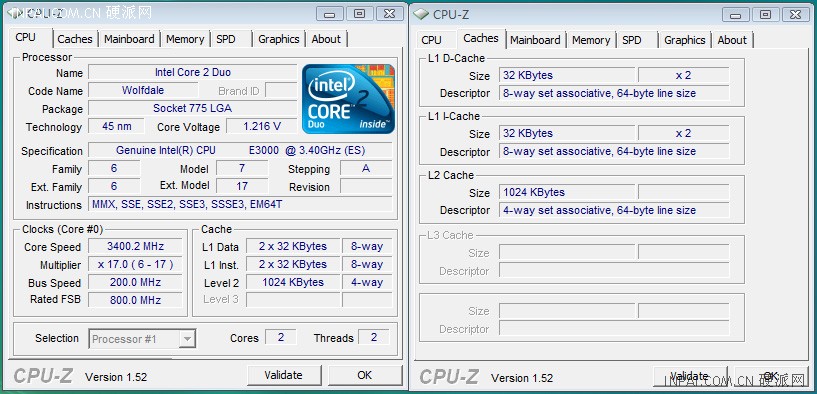Click the processor Name field 'Intel Core 2 Duo'

pyautogui.click(x=193, y=72)
